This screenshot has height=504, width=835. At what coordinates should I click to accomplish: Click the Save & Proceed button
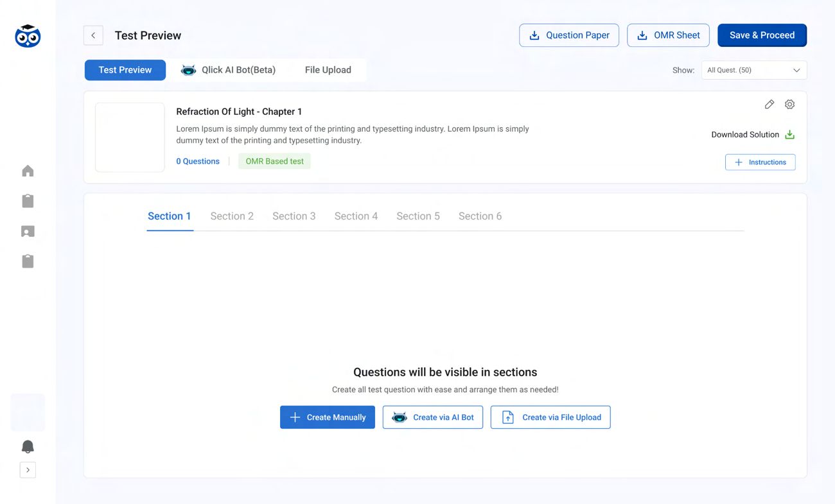coord(762,35)
